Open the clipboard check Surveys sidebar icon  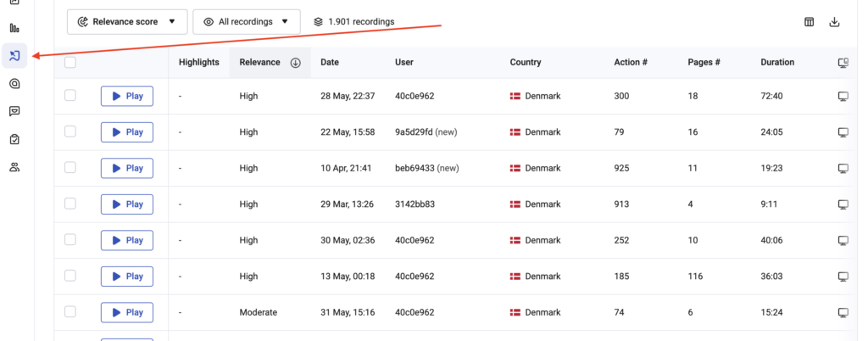coord(15,139)
